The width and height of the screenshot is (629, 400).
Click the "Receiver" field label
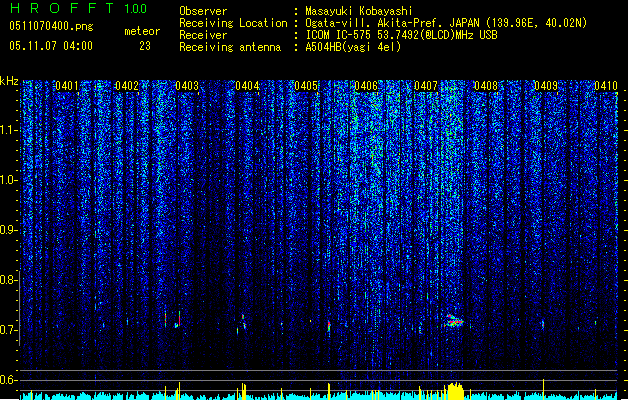(203, 35)
